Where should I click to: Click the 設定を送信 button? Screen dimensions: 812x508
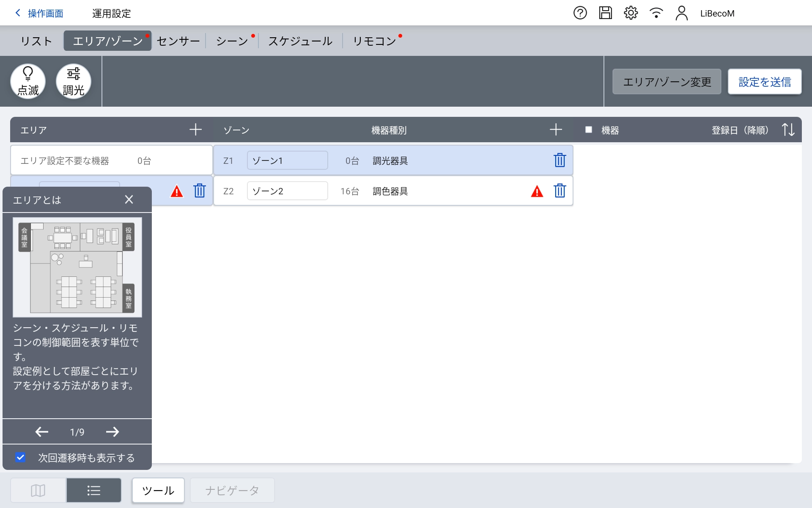[x=764, y=82]
